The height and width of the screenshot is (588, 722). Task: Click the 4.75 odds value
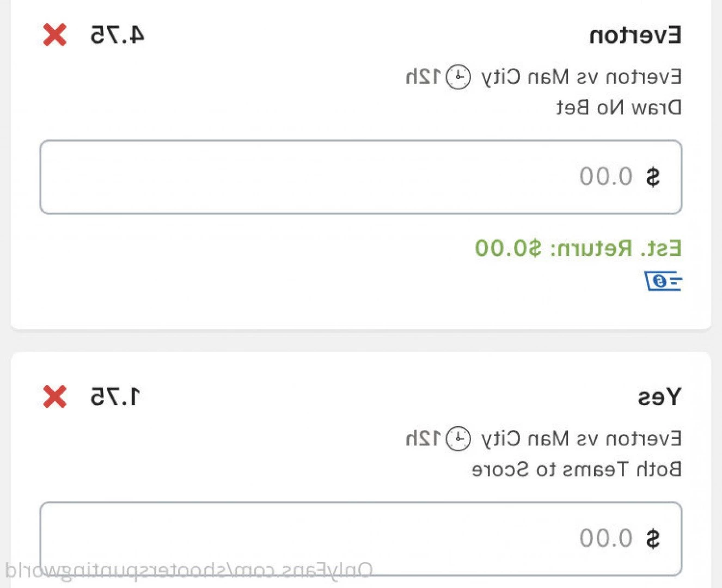118,35
